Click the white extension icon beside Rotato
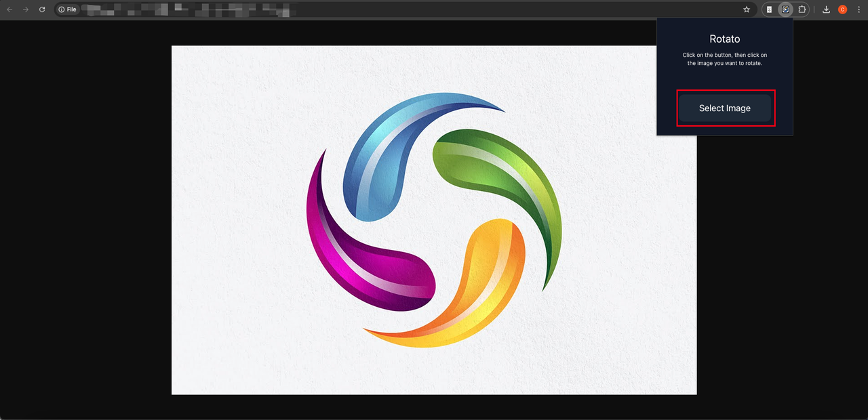The width and height of the screenshot is (868, 420). (x=769, y=9)
